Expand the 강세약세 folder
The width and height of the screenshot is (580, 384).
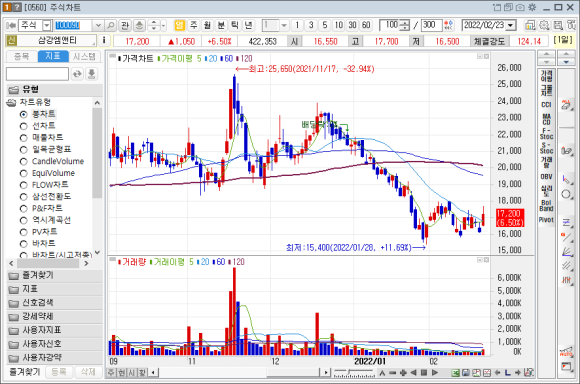pyautogui.click(x=38, y=317)
